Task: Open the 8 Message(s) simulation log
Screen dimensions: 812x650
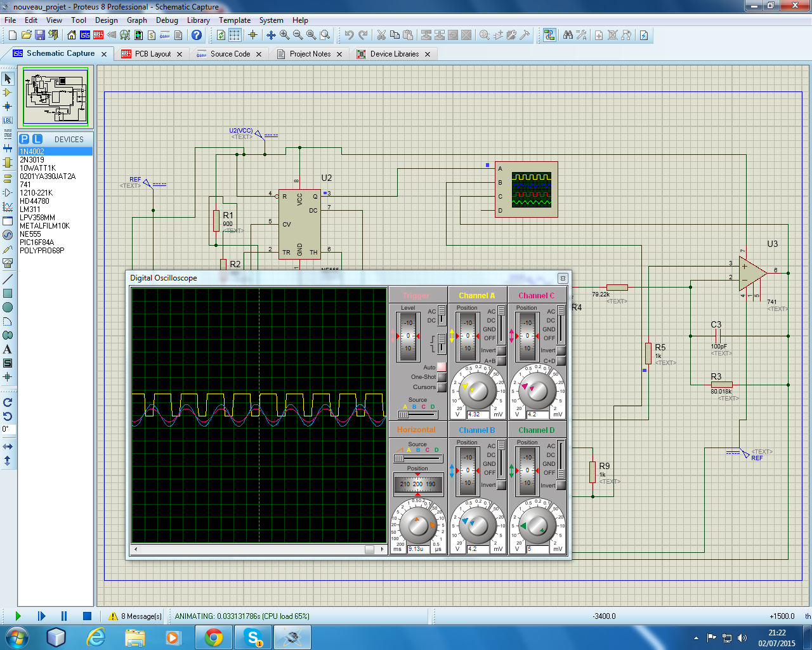Action: click(x=135, y=616)
